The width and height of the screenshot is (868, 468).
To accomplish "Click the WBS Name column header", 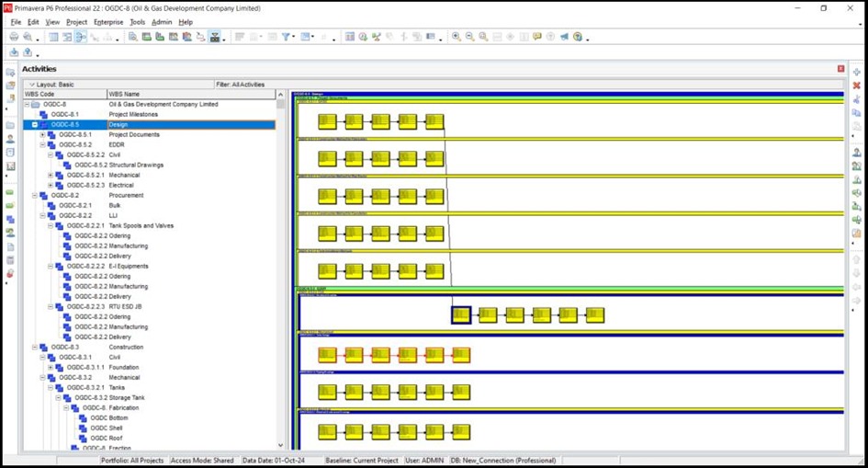I will click(x=191, y=94).
